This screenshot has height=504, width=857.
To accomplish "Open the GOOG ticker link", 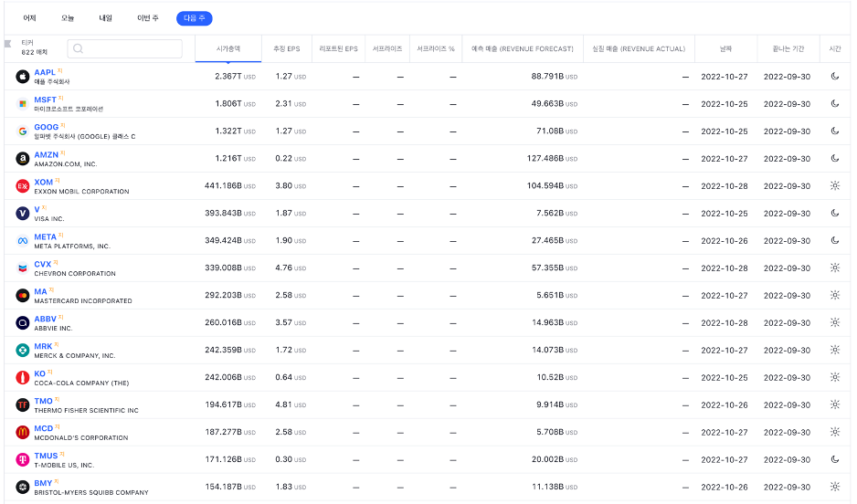I will coord(47,127).
